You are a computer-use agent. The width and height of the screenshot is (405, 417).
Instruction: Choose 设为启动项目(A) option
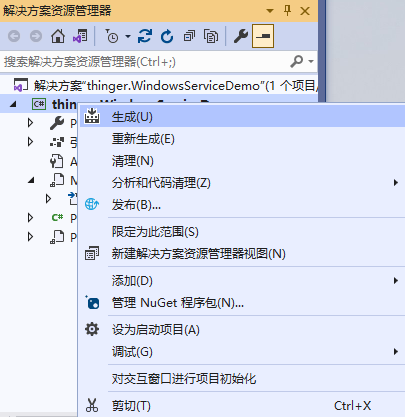(242, 330)
